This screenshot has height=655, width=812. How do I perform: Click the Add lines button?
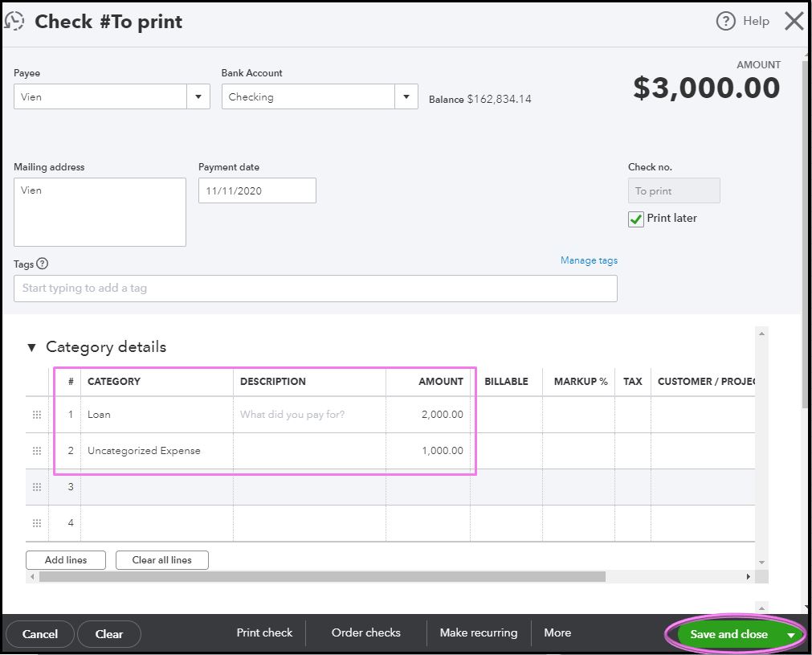66,560
